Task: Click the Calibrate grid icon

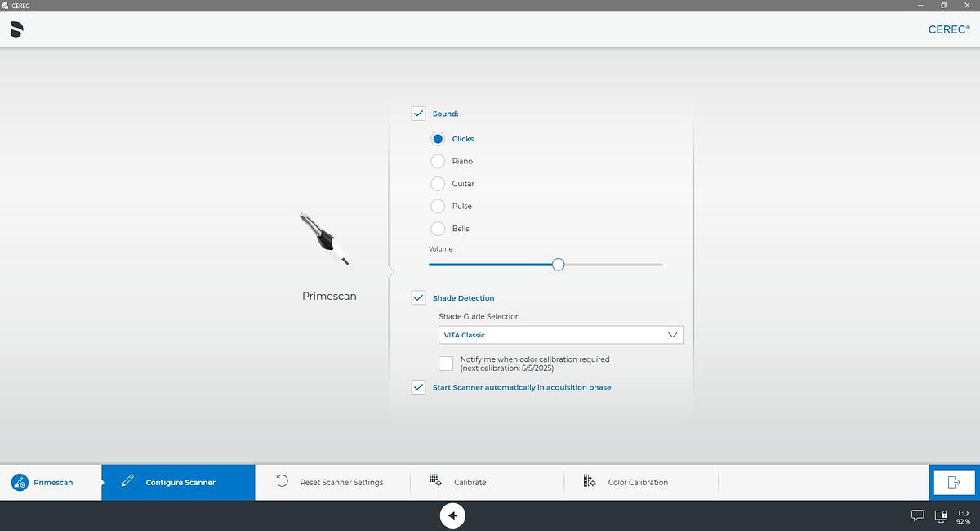Action: (x=435, y=481)
